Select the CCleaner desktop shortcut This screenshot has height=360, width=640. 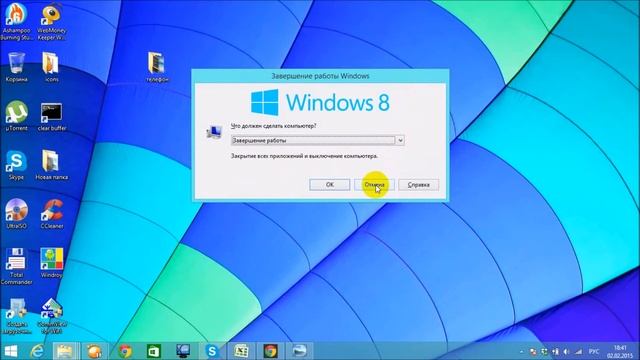(x=51, y=213)
